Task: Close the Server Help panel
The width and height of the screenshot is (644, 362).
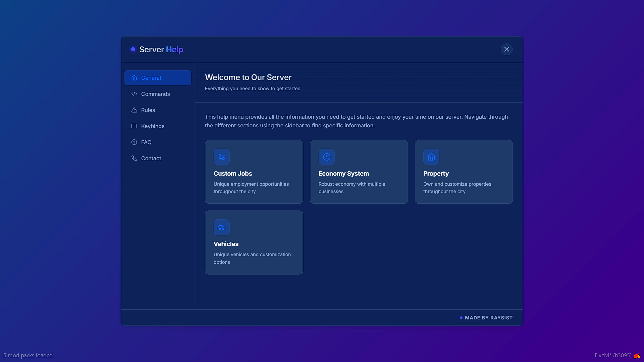Action: [x=507, y=49]
